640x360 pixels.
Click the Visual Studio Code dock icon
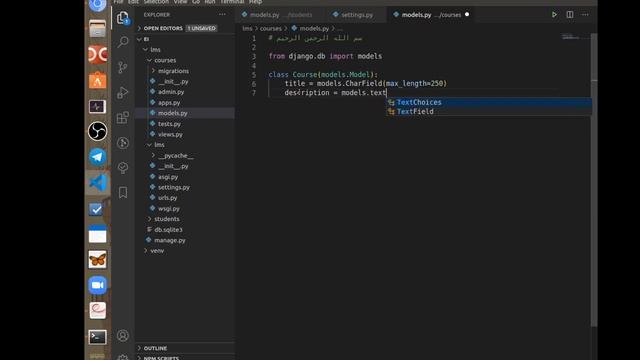97,182
